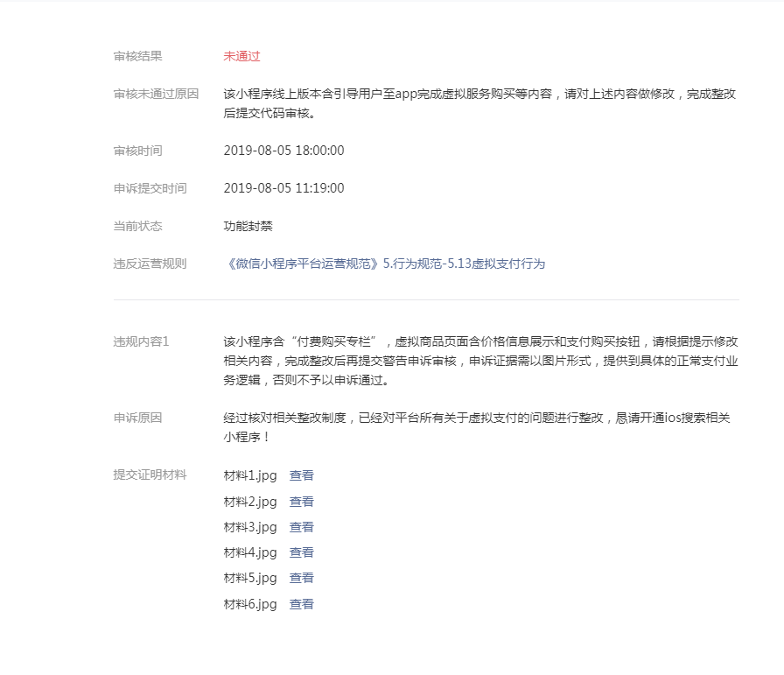784x675 pixels.
Task: Click the 功能封禁 status value
Action: [x=248, y=226]
